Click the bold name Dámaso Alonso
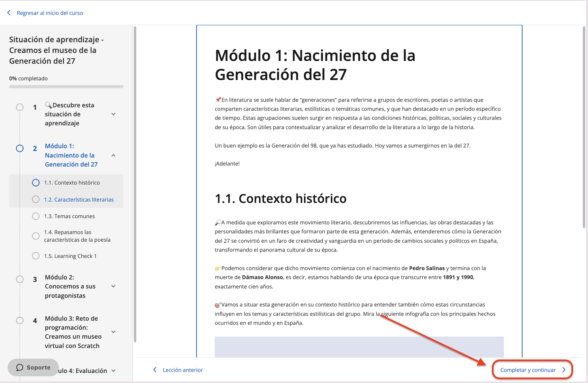Image resolution: width=588 pixels, height=383 pixels. click(x=263, y=277)
